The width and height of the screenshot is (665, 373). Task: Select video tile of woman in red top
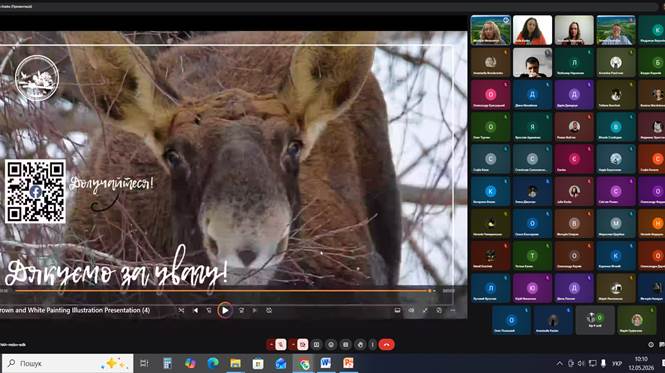532,30
